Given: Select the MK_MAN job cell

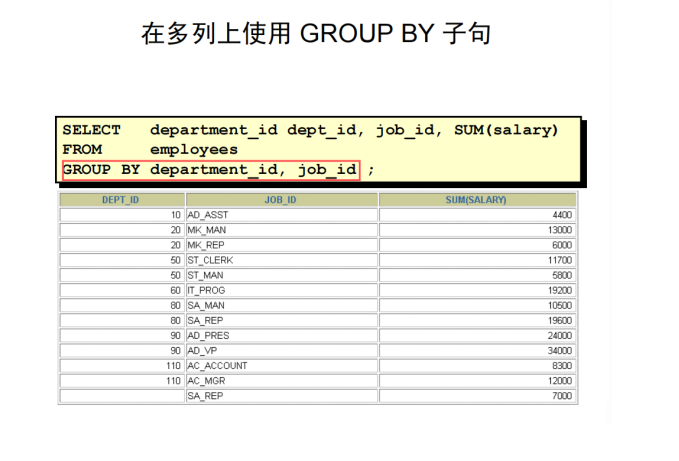Looking at the screenshot, I should point(281,230).
